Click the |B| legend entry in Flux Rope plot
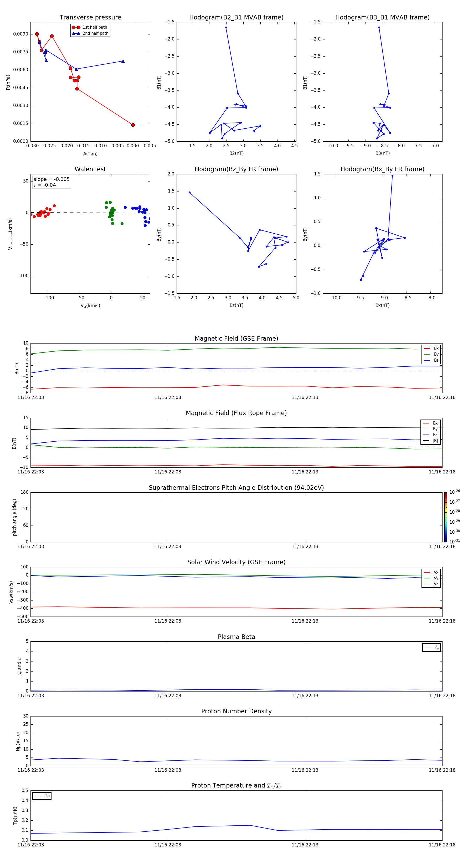The image size is (473, 868). click(x=431, y=441)
